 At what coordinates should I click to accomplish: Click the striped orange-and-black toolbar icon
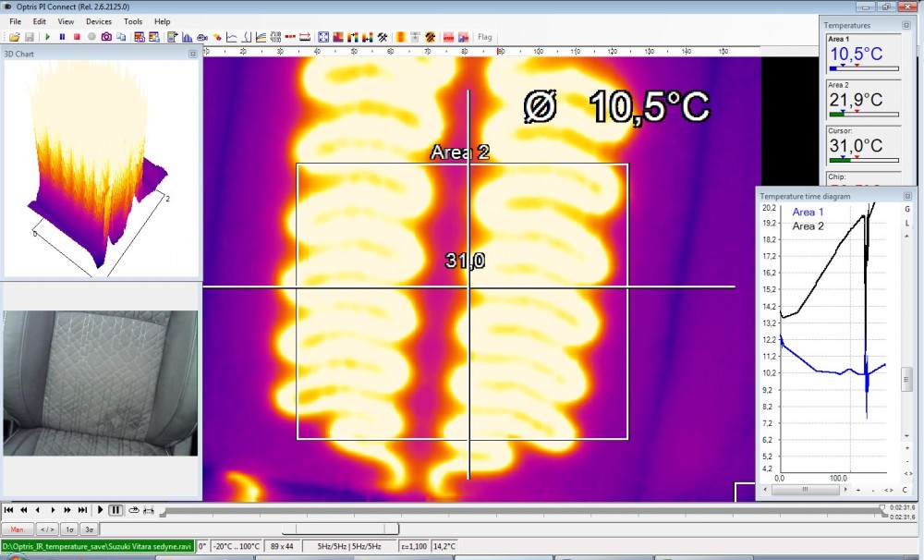pyautogui.click(x=431, y=37)
